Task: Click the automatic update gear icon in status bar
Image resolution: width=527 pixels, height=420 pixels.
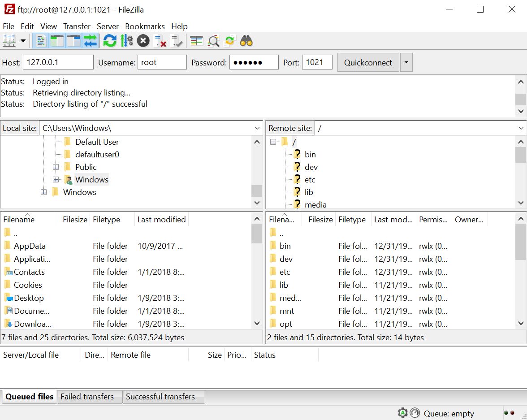Action: click(x=402, y=412)
